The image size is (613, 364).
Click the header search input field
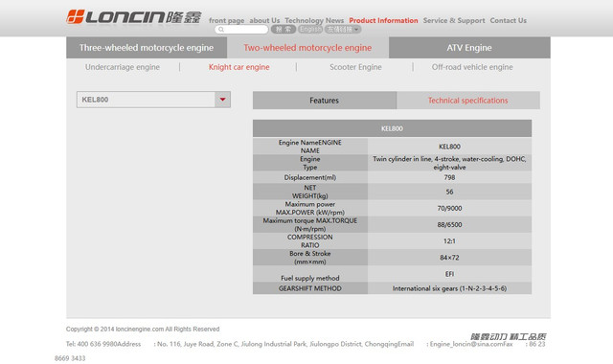[x=241, y=30]
